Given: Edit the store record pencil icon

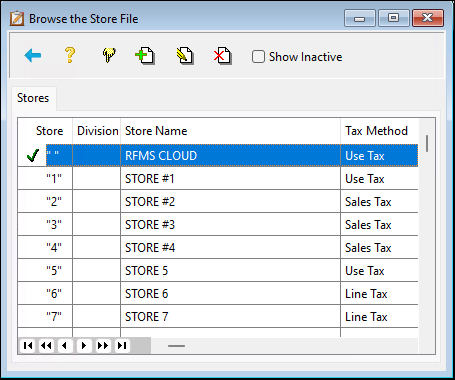Looking at the screenshot, I should (x=185, y=56).
